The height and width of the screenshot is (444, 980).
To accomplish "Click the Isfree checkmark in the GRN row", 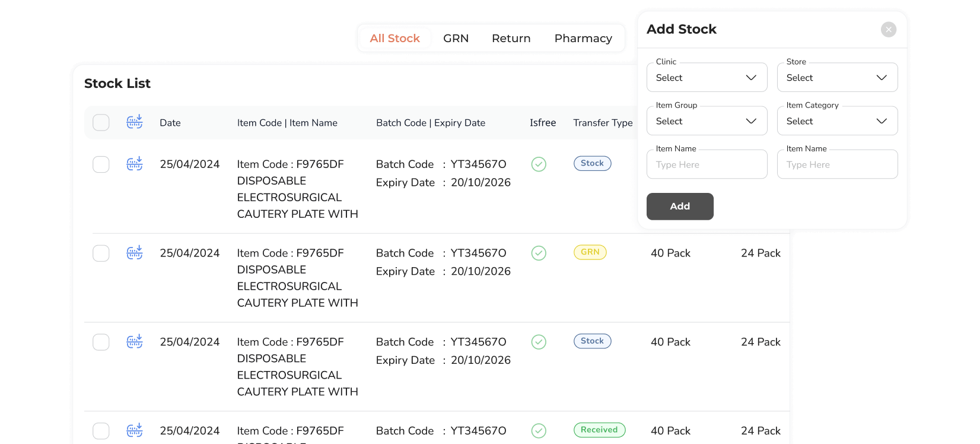I will tap(539, 253).
